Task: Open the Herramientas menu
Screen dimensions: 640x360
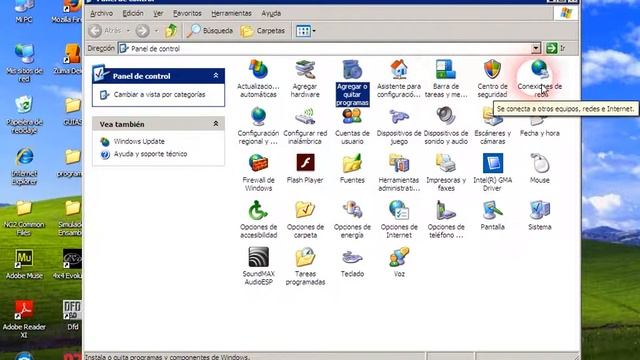Action: [x=231, y=13]
